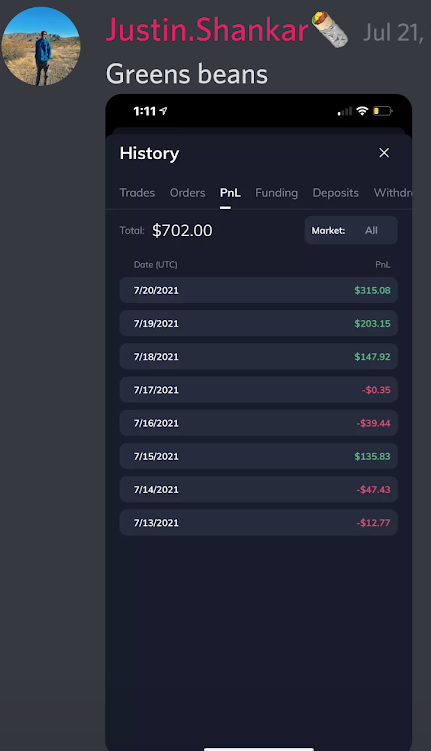Open Justin.Shankar's profile avatar
431x751 pixels.
(41, 46)
